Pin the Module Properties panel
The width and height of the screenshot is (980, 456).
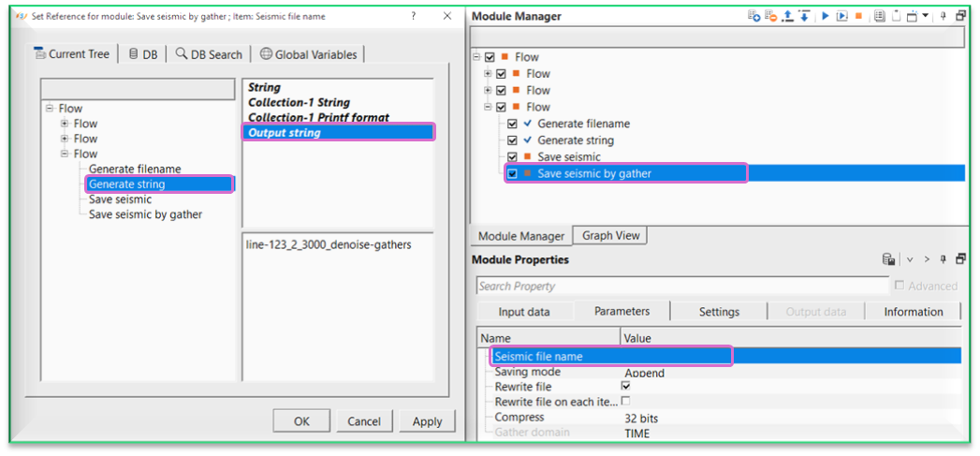[943, 259]
